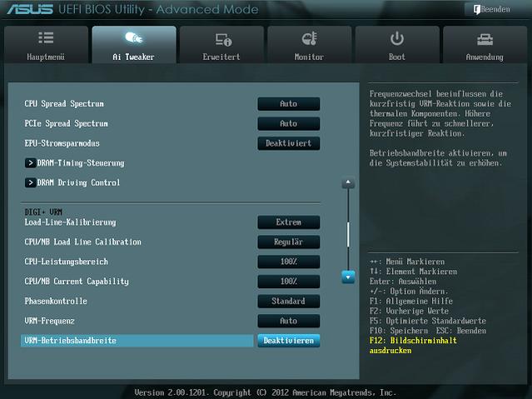Change Load-Line-Kalibrierung Extrem value
Screen dimensions: 532x399
click(289, 222)
